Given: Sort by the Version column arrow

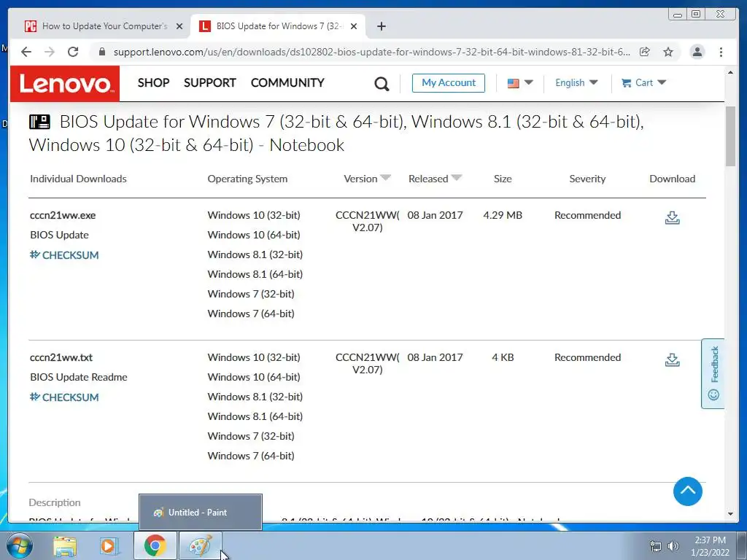Looking at the screenshot, I should pyautogui.click(x=385, y=178).
